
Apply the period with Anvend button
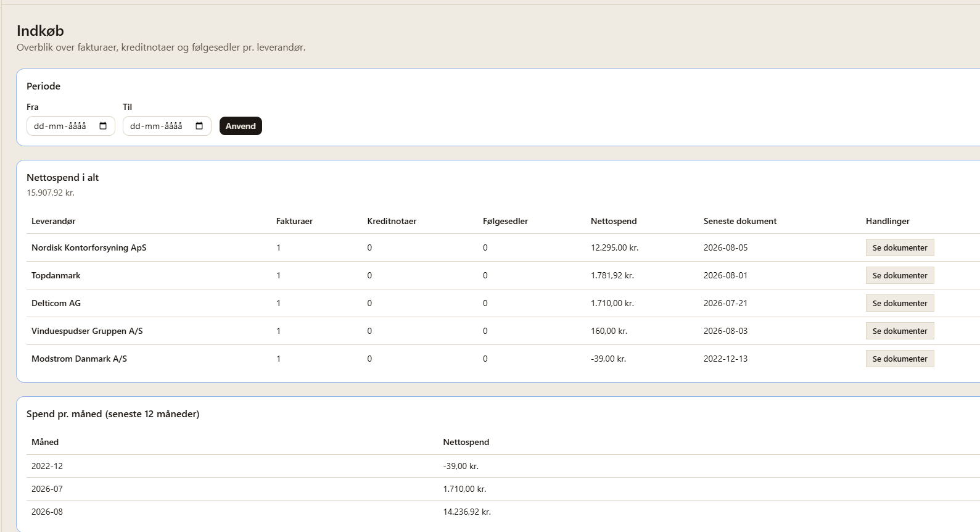click(241, 126)
